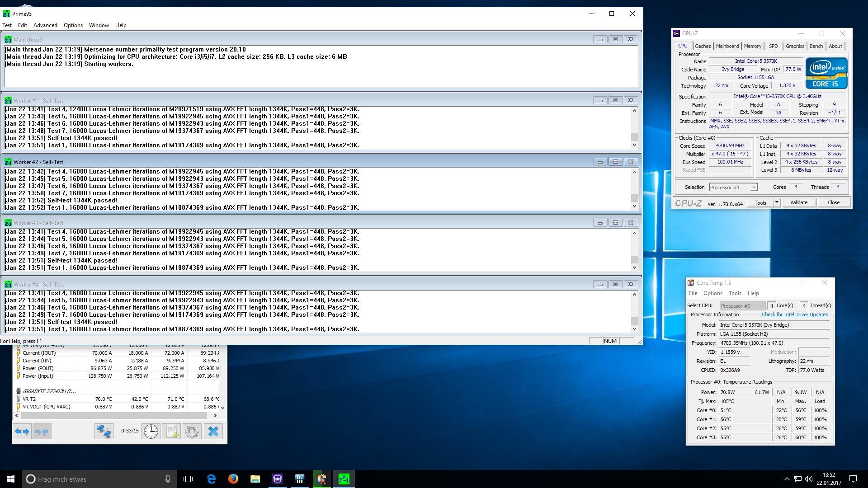The height and width of the screenshot is (488, 868).
Task: Switch to the CPU-Z Memory tab
Action: (752, 46)
